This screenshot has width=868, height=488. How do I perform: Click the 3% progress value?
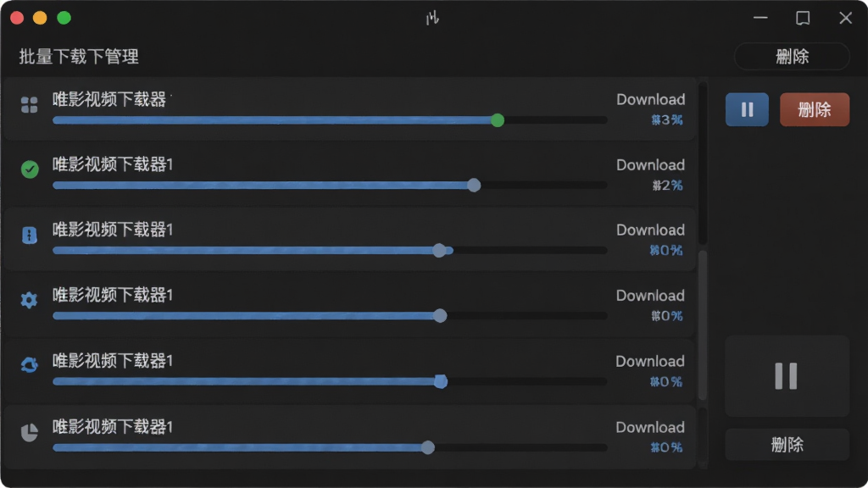tap(667, 120)
